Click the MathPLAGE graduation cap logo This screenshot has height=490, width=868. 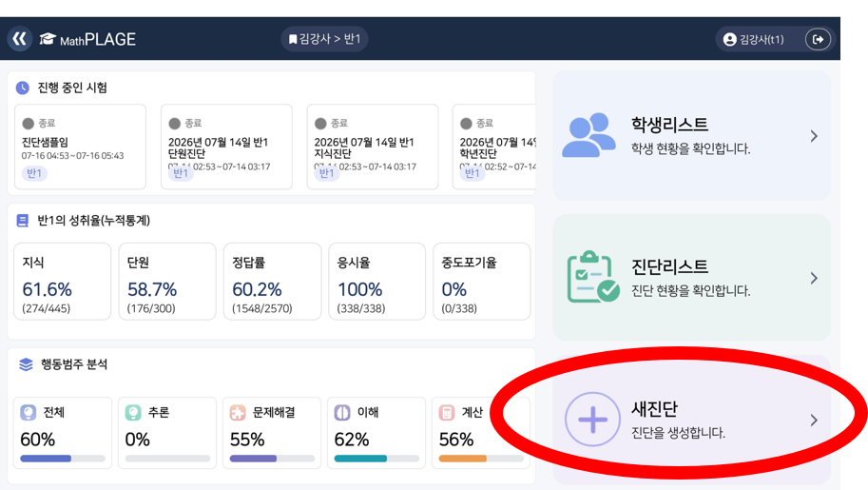48,39
